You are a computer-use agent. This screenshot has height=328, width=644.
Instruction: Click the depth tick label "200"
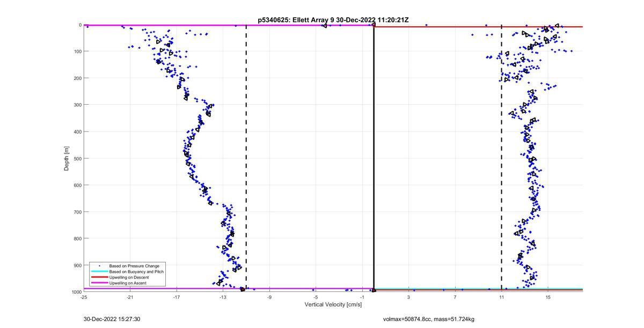77,78
